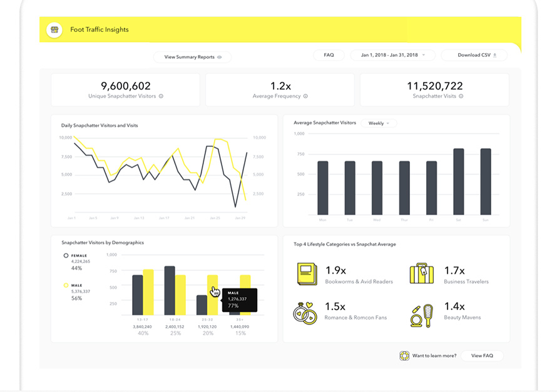
Task: Click the Bookworms & Avid Readers book icon
Action: (307, 274)
